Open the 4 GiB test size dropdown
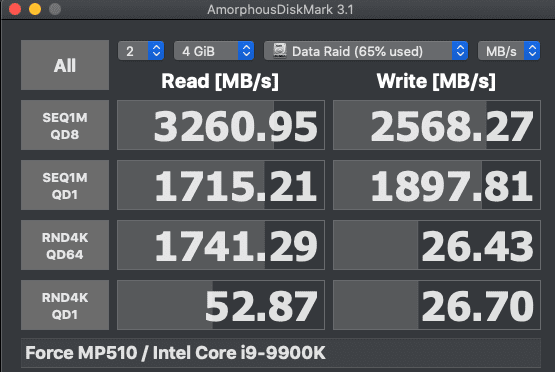 coord(214,51)
